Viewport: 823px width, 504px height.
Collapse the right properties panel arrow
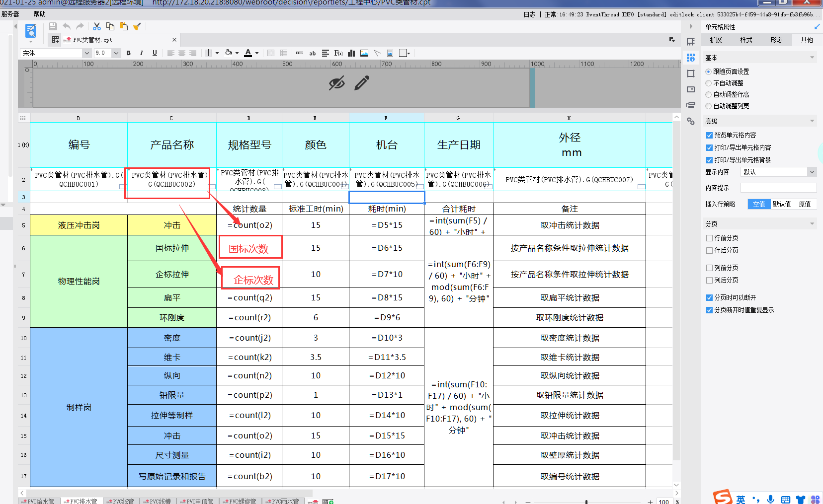tap(691, 26)
